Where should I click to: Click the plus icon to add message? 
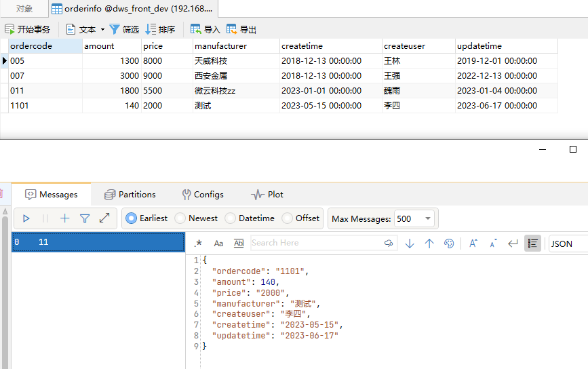click(65, 218)
